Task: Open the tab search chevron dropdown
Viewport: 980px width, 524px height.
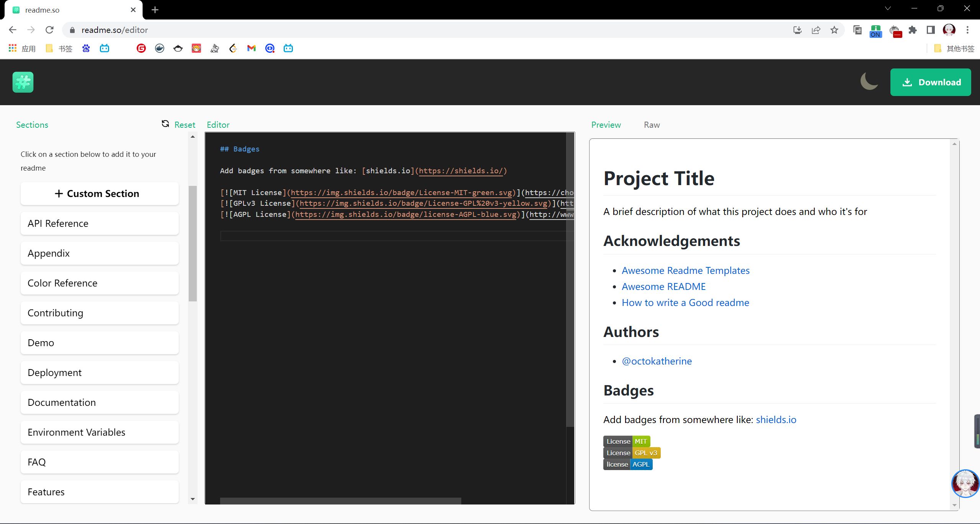Action: point(888,8)
